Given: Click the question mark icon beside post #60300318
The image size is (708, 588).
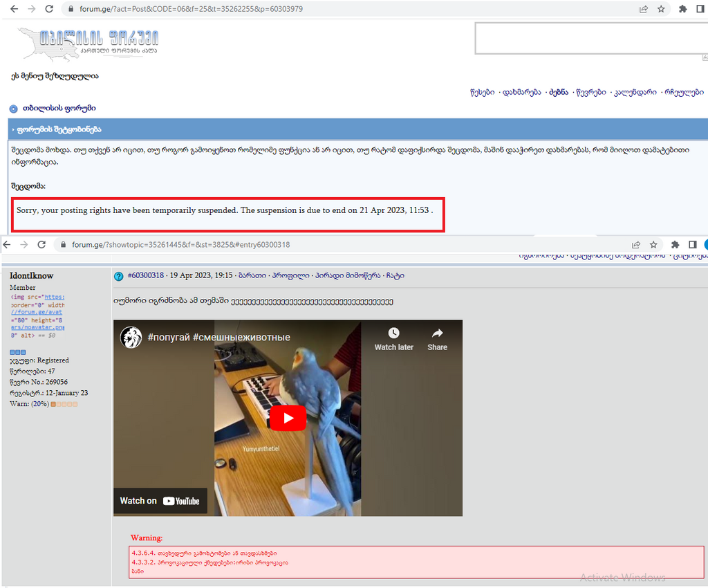Looking at the screenshot, I should pos(119,277).
